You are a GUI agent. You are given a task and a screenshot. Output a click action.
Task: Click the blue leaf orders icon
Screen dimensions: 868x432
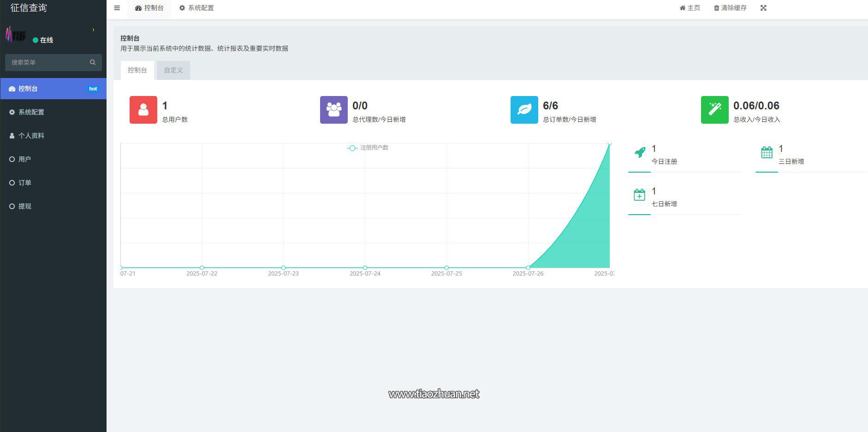(524, 110)
